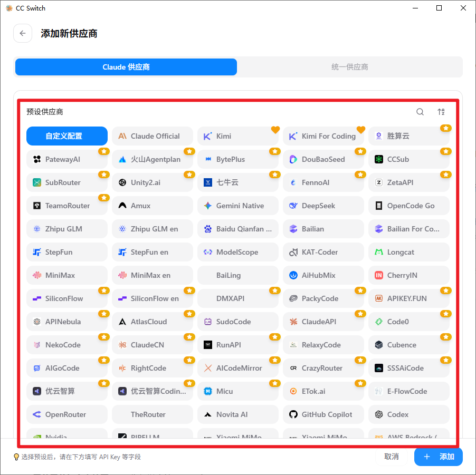Viewport: 476px width, 475px height.
Task: Select the Bailian provider
Action: (323, 229)
